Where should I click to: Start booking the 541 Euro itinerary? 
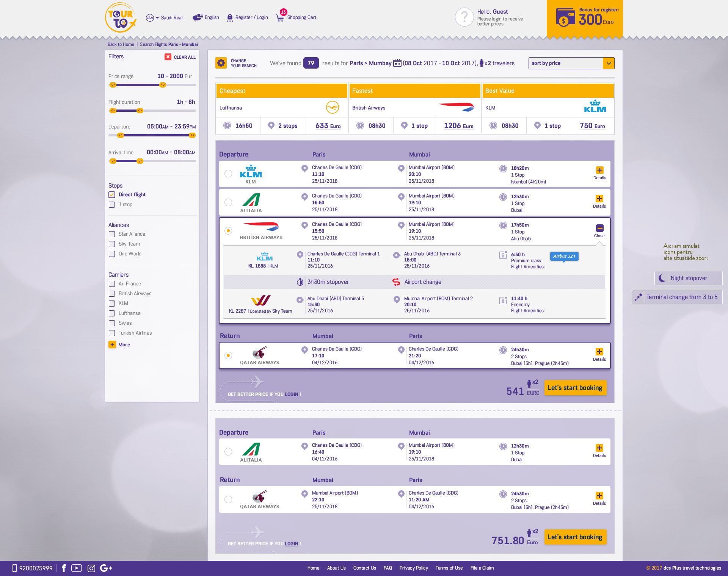[x=575, y=388]
